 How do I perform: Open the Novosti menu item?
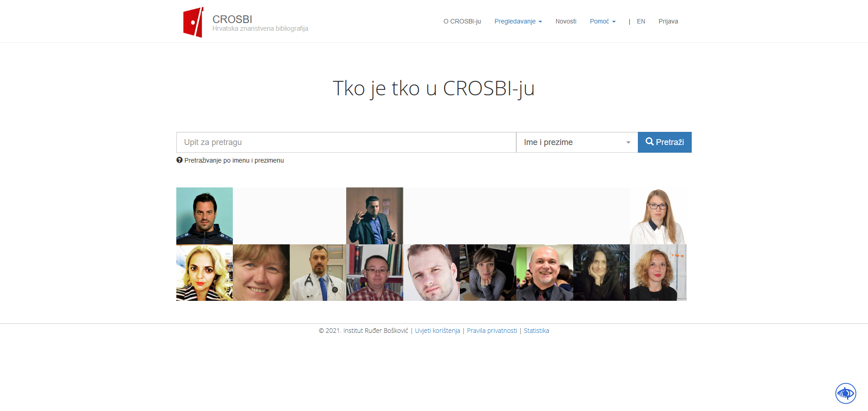coord(566,21)
